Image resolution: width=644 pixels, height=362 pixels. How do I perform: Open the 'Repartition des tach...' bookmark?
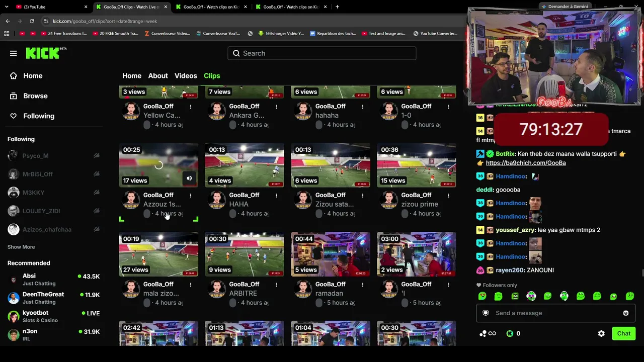pyautogui.click(x=333, y=34)
